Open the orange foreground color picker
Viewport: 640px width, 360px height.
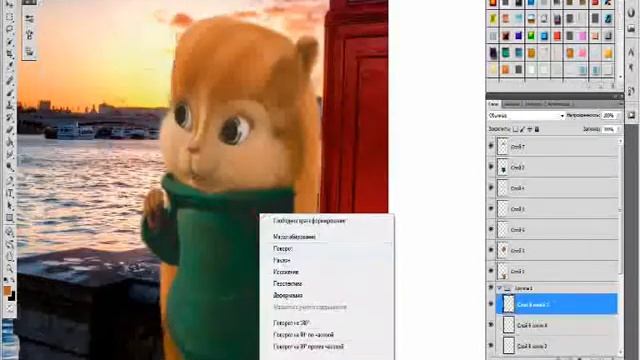tap(7, 290)
